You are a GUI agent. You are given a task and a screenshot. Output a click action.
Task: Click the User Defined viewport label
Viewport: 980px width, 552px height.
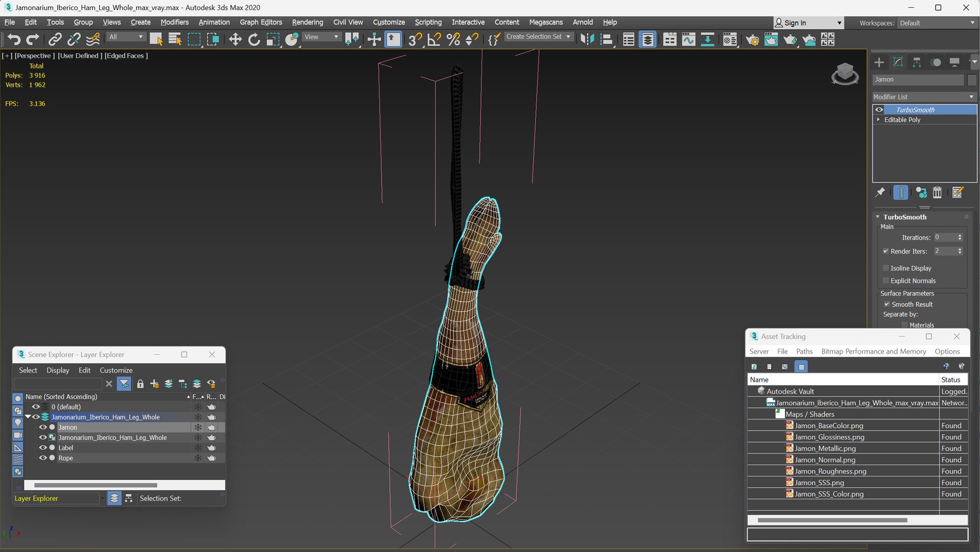tap(80, 56)
